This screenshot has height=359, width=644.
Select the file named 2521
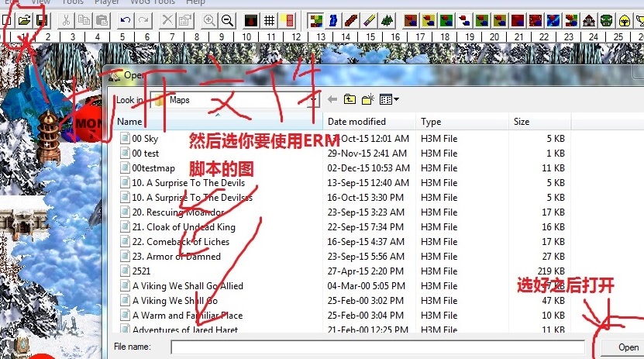coord(141,271)
